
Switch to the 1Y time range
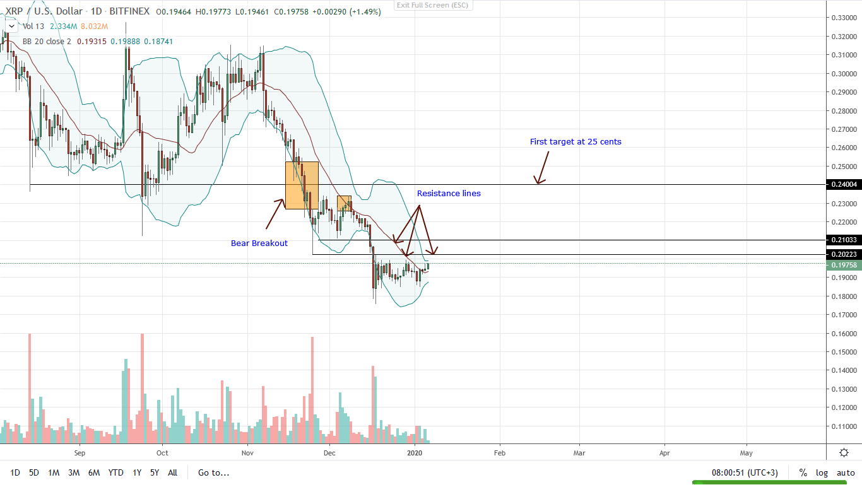pos(137,472)
